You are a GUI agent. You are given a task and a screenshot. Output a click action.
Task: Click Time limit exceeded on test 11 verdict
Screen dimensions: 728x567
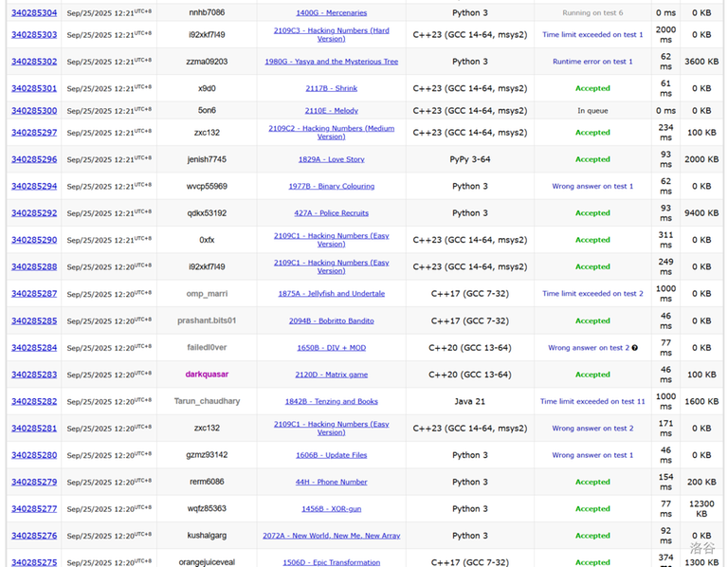[x=592, y=401]
